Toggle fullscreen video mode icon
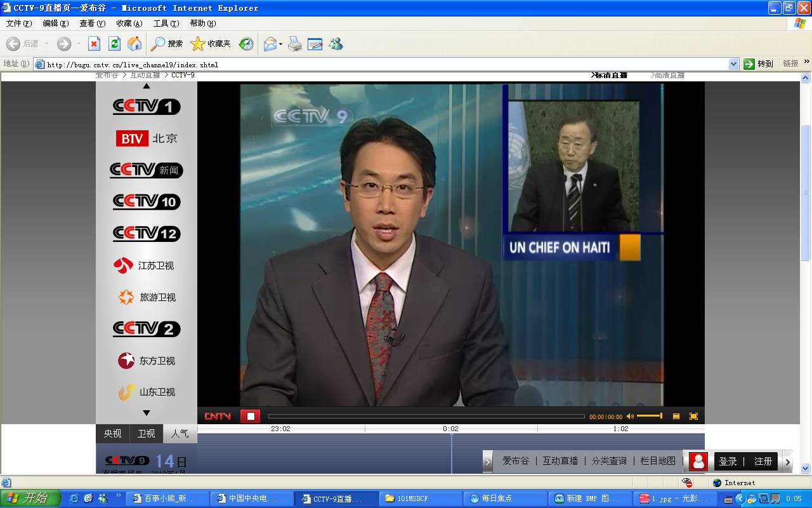 tap(693, 417)
